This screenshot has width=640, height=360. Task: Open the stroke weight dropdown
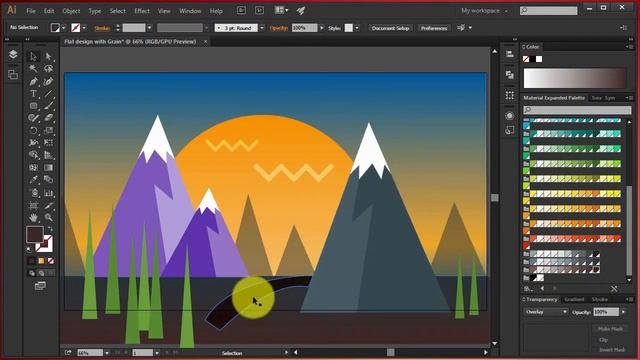[149, 28]
